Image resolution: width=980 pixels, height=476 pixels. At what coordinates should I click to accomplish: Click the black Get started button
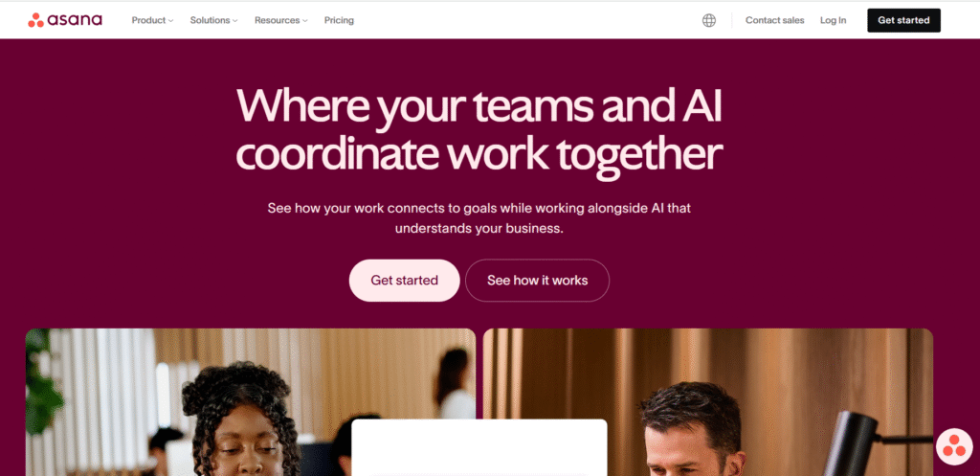coord(903,21)
